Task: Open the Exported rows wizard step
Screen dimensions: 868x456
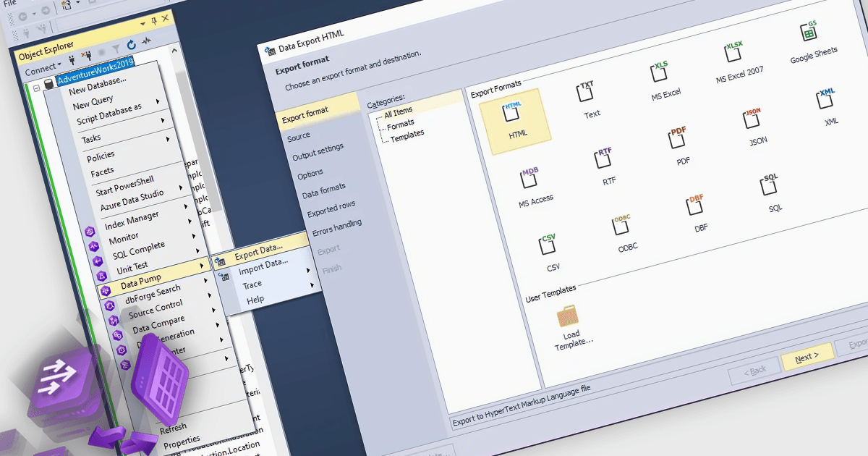Action: click(331, 208)
